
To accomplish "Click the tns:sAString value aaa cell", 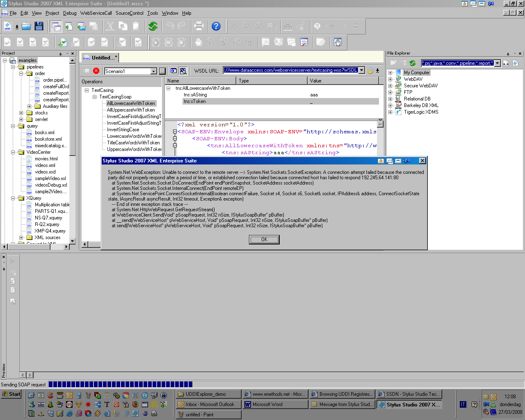I will point(343,95).
